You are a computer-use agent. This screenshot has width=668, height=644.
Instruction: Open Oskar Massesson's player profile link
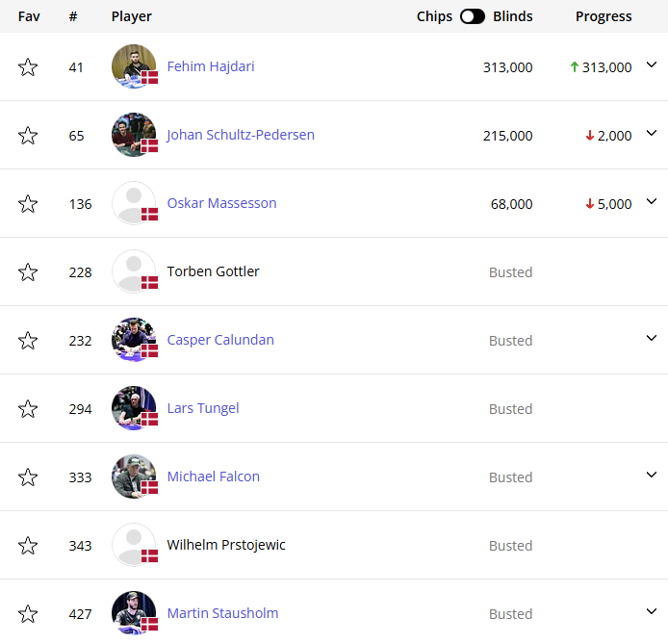(221, 203)
